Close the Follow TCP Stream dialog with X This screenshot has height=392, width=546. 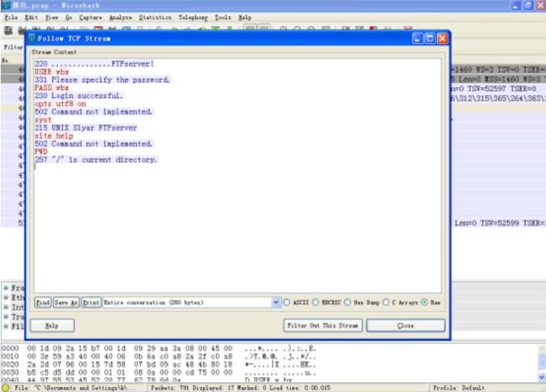[442, 38]
